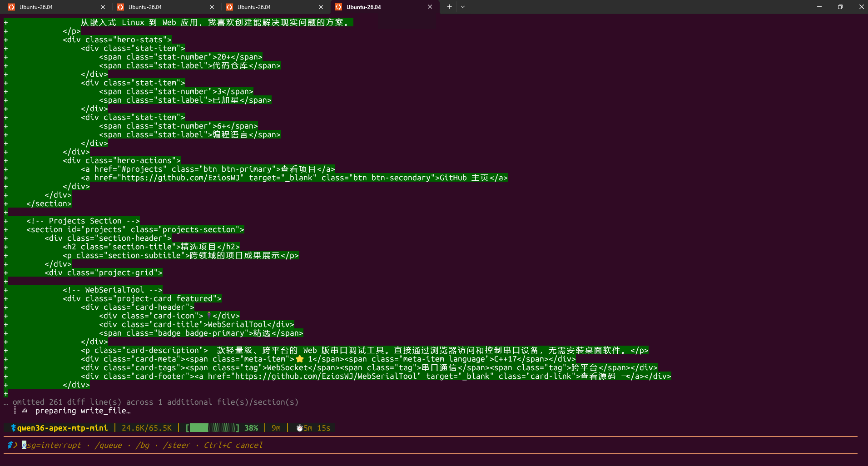Image resolution: width=868 pixels, height=466 pixels.
Task: Click the /queue hint text
Action: coord(108,445)
